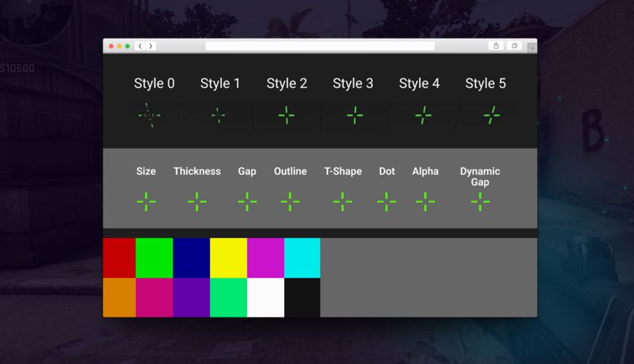Click the Gap setting label

[247, 172]
